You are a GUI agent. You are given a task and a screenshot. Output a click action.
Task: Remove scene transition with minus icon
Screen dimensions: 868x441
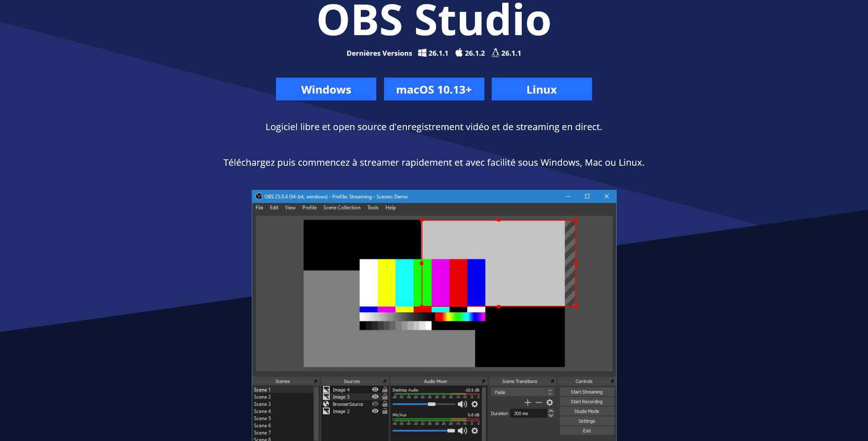[539, 402]
